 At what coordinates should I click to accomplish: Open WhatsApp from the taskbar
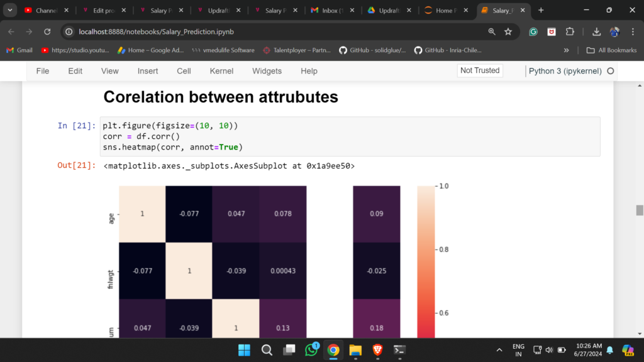point(311,350)
